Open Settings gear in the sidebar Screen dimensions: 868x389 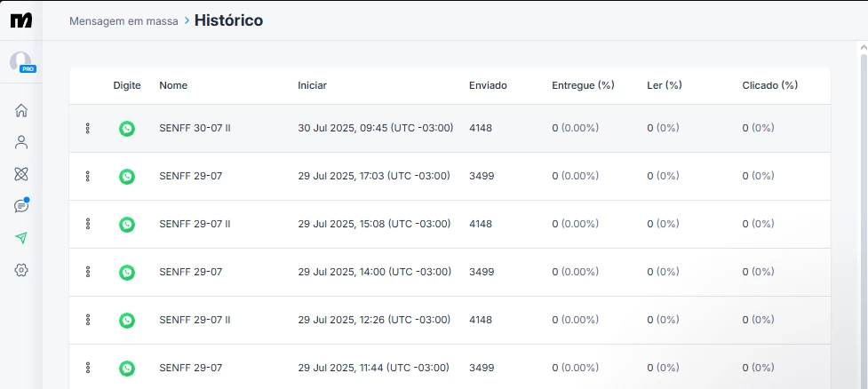[21, 270]
